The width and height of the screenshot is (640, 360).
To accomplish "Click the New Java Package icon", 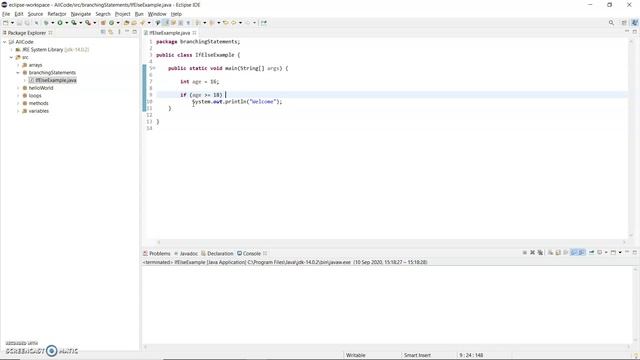I will coord(103,23).
